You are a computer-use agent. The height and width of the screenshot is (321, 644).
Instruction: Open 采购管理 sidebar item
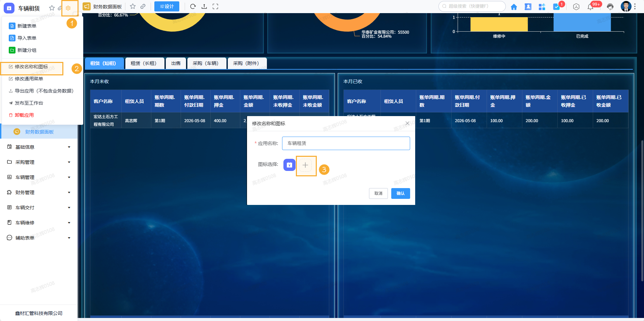(39, 162)
